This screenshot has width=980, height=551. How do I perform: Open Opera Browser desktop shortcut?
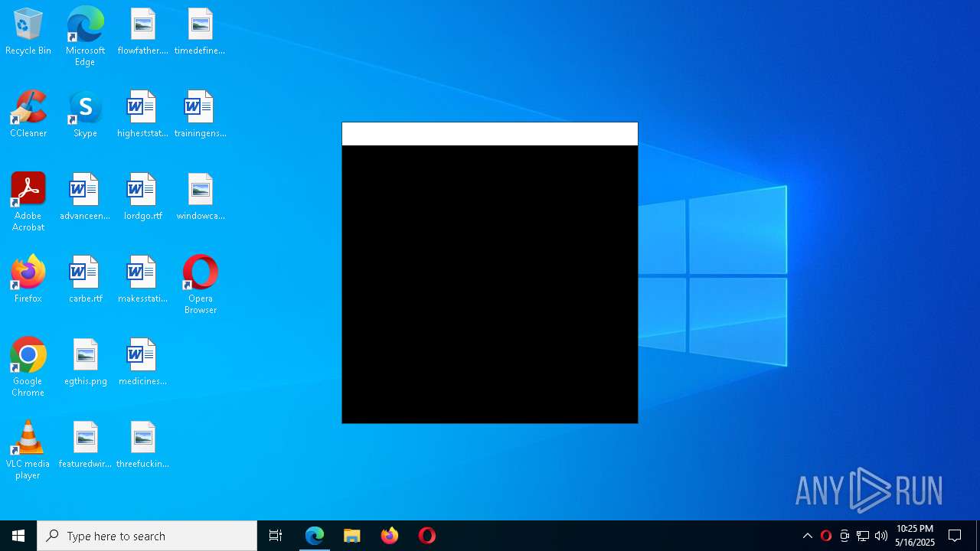tap(200, 285)
